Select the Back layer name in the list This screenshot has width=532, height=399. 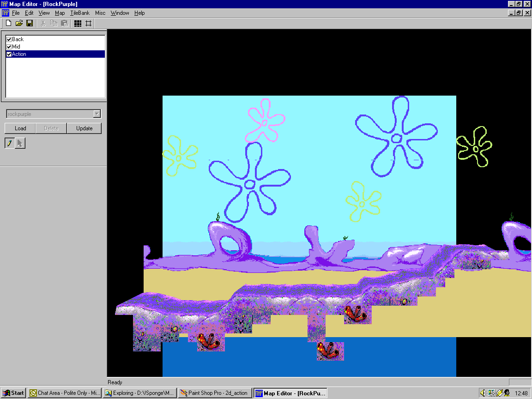point(18,39)
